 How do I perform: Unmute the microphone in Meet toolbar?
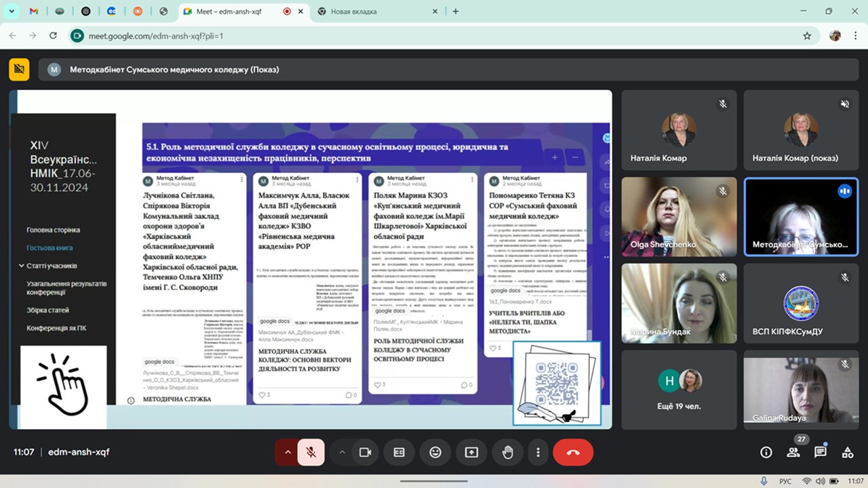click(311, 452)
